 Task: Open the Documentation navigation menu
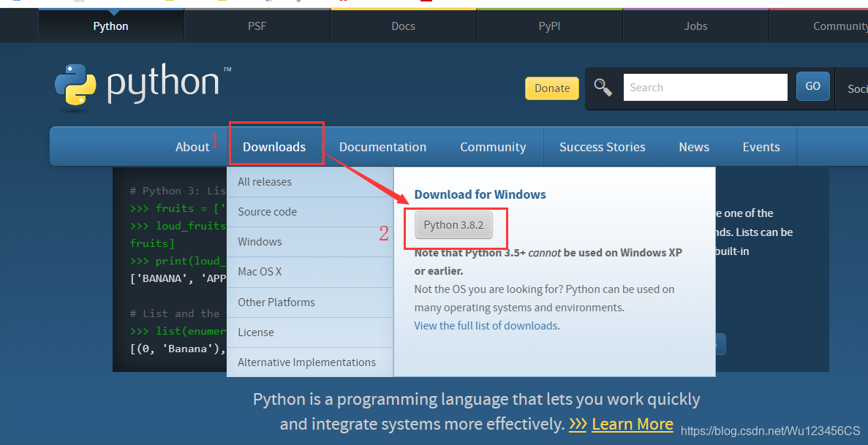pos(382,147)
